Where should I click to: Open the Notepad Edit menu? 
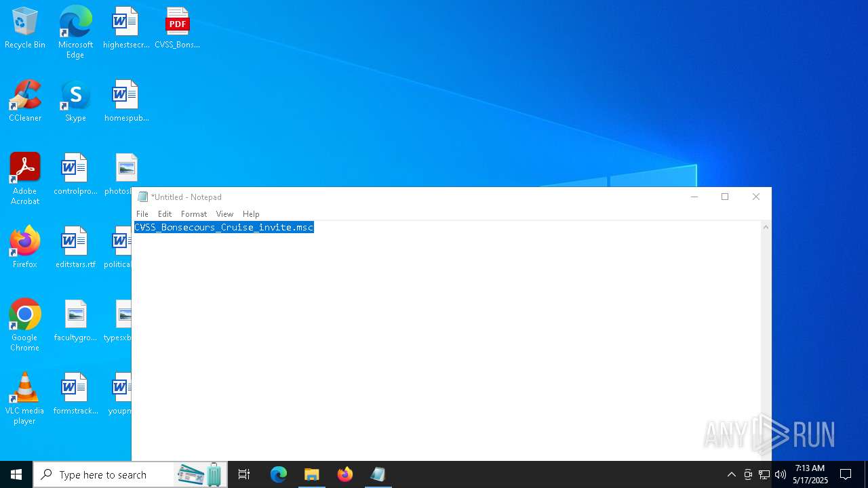(165, 213)
